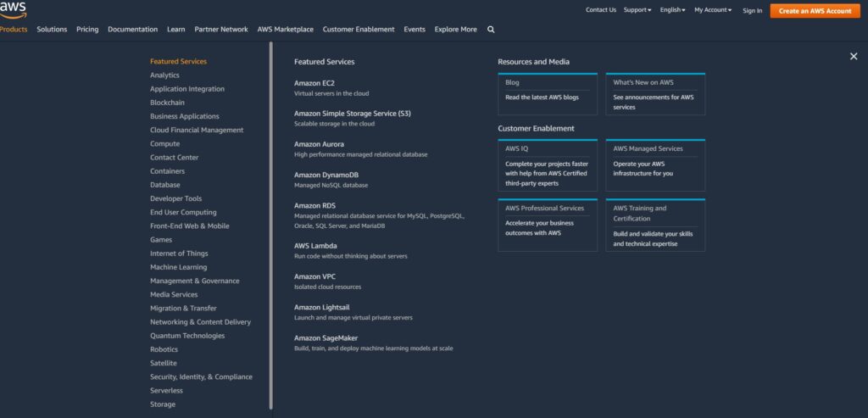Click Customer Enablement in the nav bar
Viewport: 868px width, 418px height.
pos(359,30)
